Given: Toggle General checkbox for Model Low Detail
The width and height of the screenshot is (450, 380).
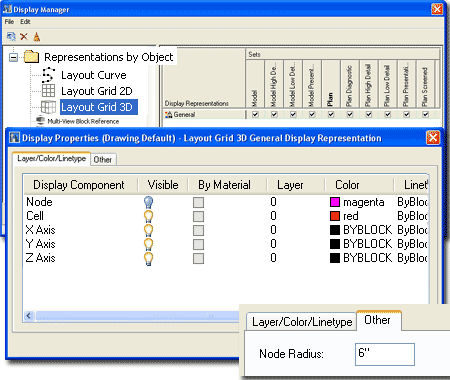Looking at the screenshot, I should tap(293, 114).
